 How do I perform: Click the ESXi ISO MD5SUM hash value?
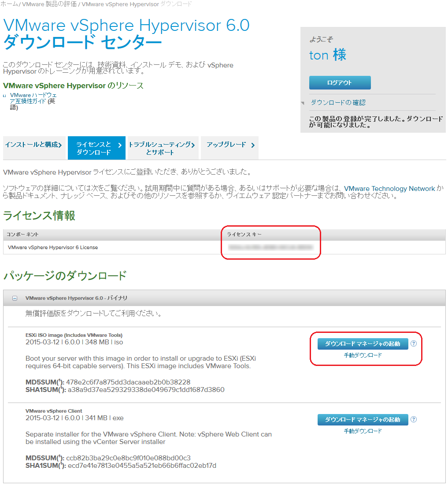click(128, 382)
